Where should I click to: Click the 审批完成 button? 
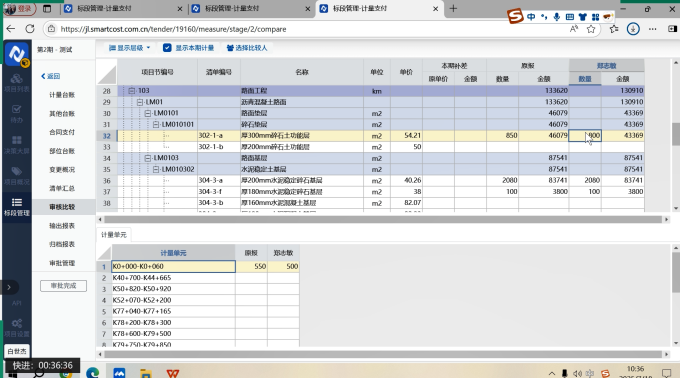[63, 286]
